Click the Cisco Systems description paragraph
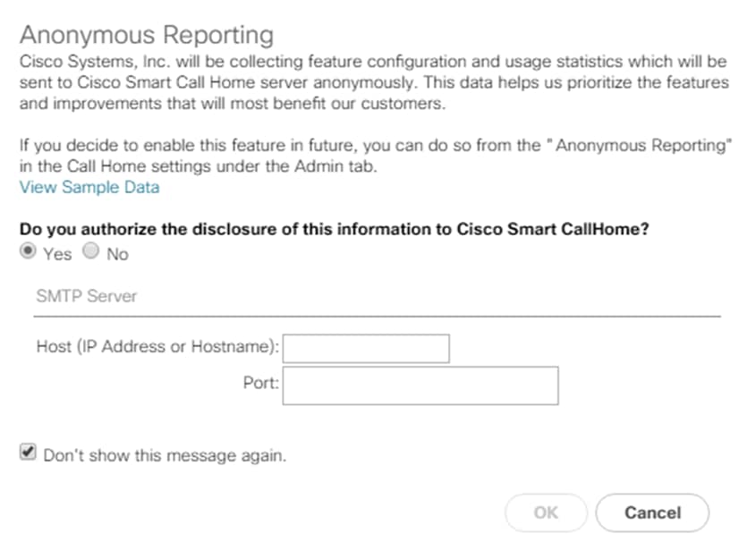This screenshot has height=559, width=756. tap(374, 82)
